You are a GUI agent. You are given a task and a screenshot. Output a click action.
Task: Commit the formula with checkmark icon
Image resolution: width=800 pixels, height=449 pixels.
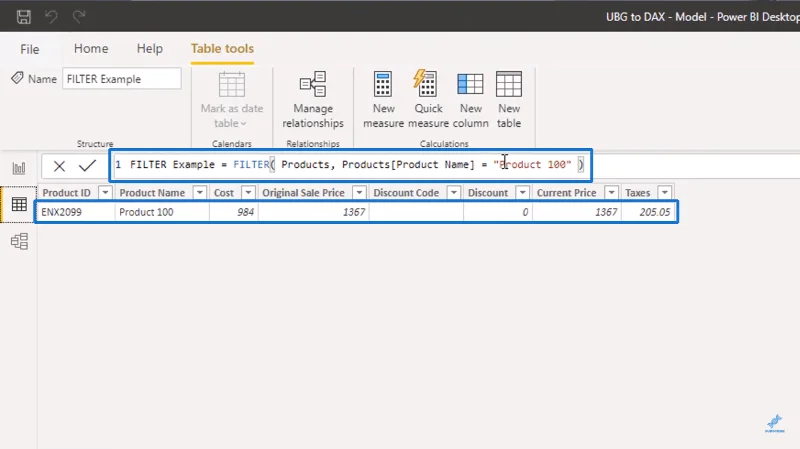[x=87, y=165]
